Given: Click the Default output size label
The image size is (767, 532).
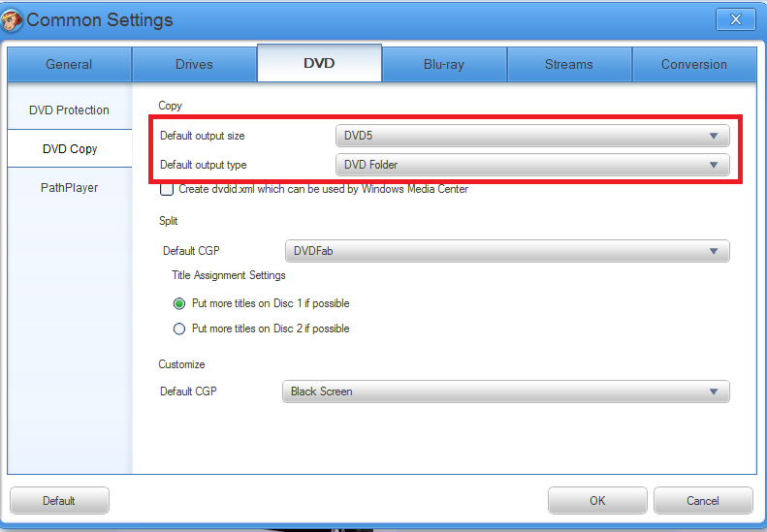Looking at the screenshot, I should [202, 136].
